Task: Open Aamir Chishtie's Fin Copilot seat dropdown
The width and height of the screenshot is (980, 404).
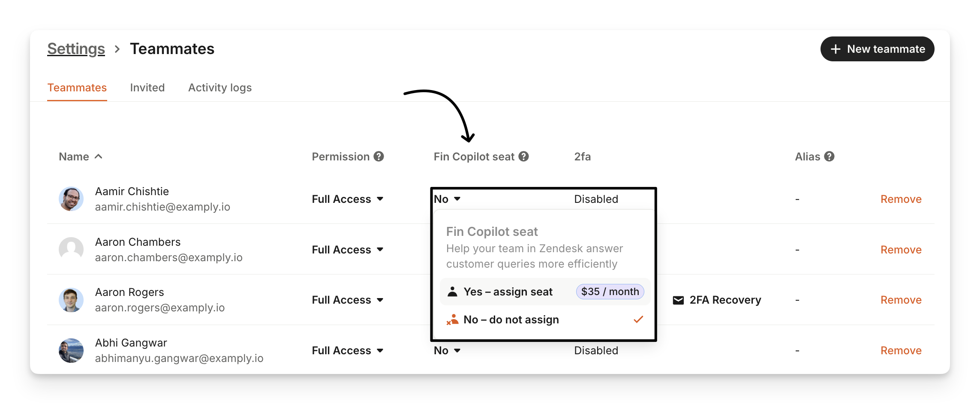Action: click(x=447, y=199)
